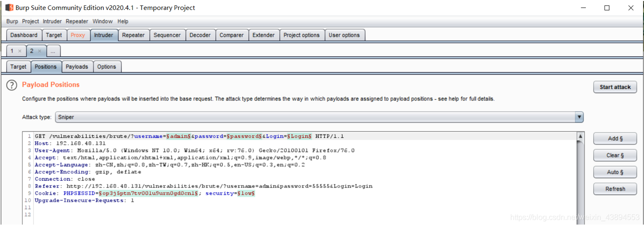Select Intruder attack tab 1

(12, 51)
